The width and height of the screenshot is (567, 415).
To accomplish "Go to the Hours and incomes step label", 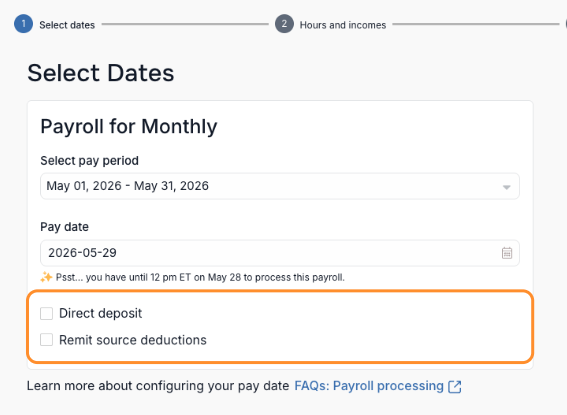I will (x=343, y=25).
